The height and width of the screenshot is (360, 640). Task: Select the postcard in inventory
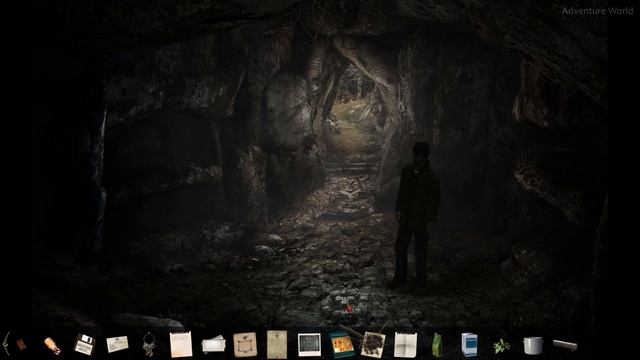(x=117, y=344)
